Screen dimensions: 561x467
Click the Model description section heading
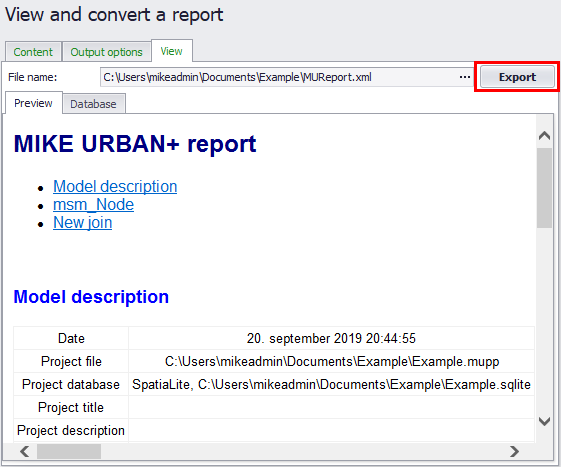pyautogui.click(x=91, y=297)
